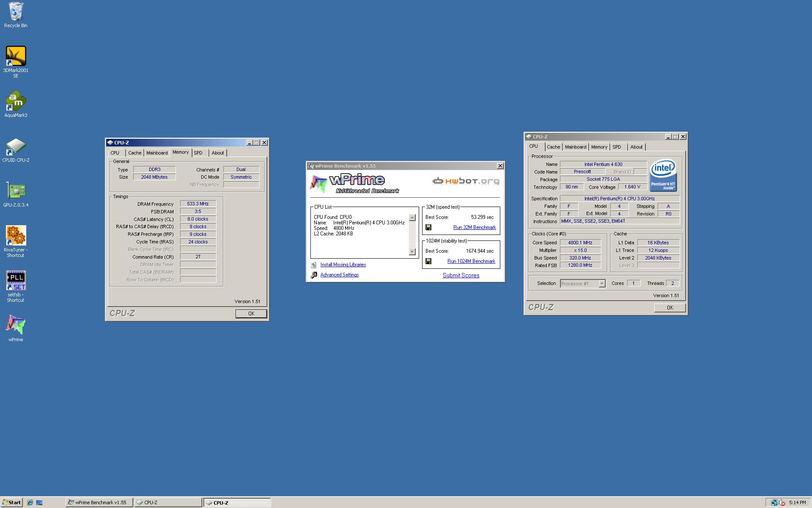
Task: Click the hwbot.org logo in wPrime
Action: (x=466, y=181)
